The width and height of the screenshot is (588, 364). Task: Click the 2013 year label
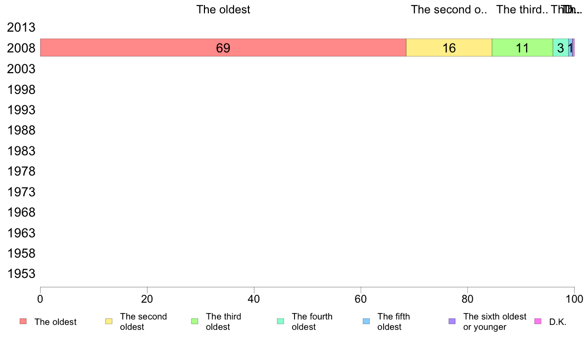point(21,27)
